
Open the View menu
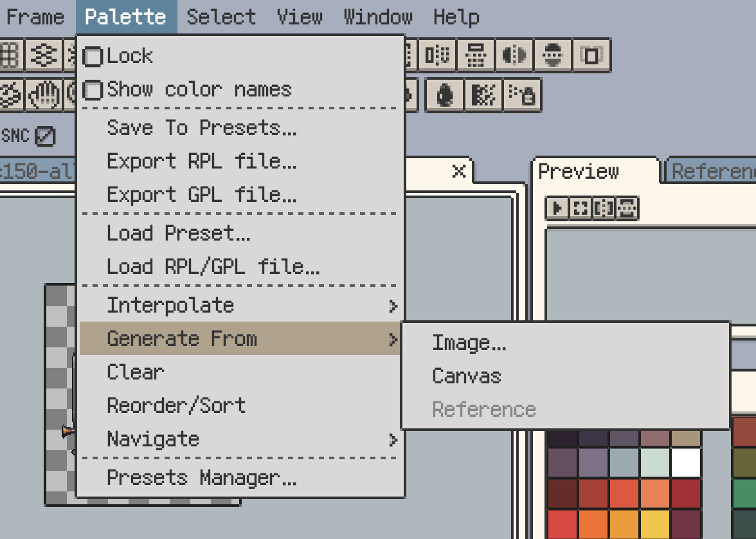click(298, 17)
